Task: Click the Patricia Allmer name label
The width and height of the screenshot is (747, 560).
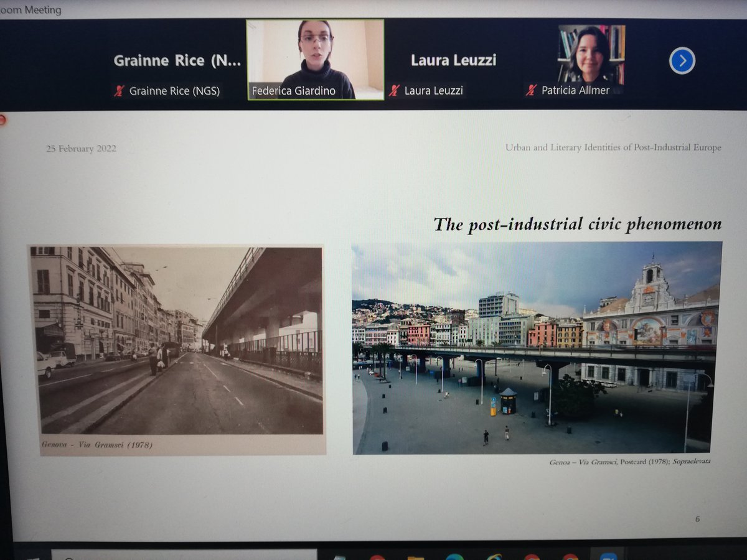Action: point(575,90)
